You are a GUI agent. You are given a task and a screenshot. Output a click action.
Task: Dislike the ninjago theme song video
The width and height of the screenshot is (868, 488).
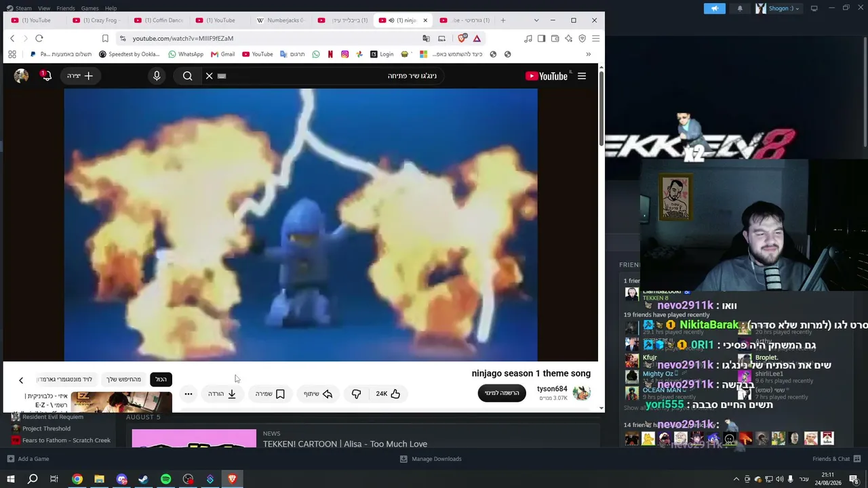[x=356, y=394]
